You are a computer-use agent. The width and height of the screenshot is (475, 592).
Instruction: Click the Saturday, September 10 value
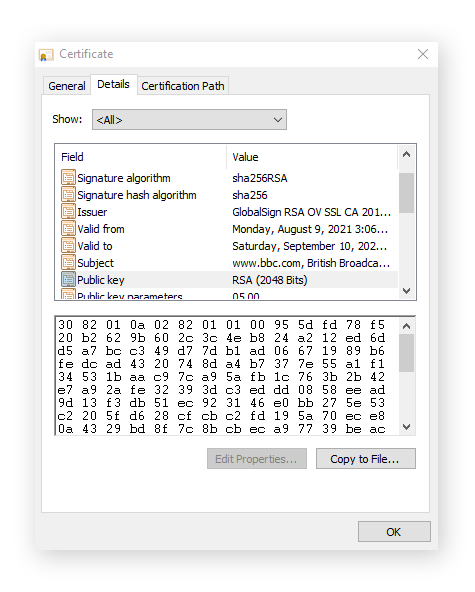click(x=310, y=246)
